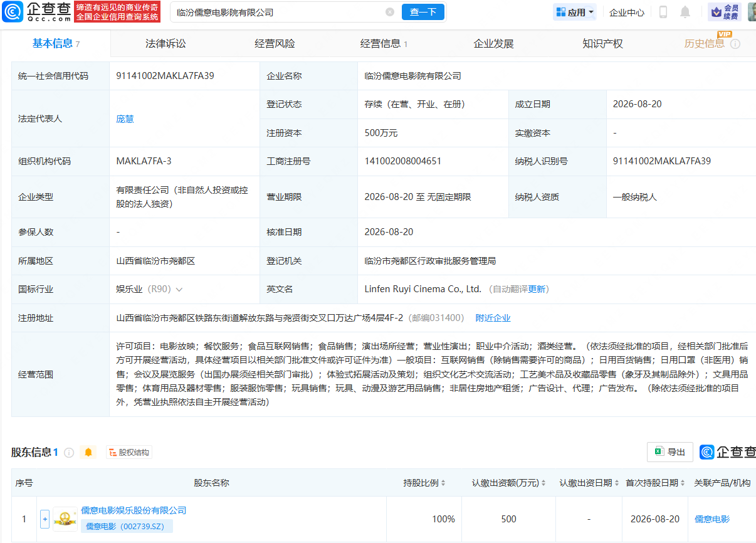
Task: Show the info icon beside 股东信息
Action: (69, 452)
